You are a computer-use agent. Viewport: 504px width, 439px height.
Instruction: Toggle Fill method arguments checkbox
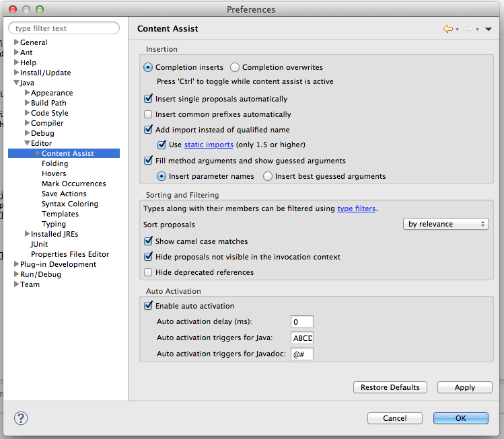(x=148, y=160)
